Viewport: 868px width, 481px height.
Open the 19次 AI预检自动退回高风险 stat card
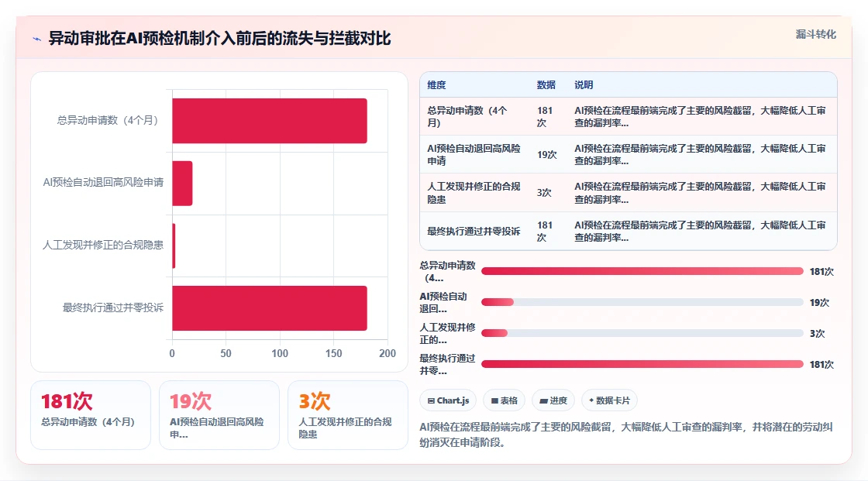pos(219,415)
